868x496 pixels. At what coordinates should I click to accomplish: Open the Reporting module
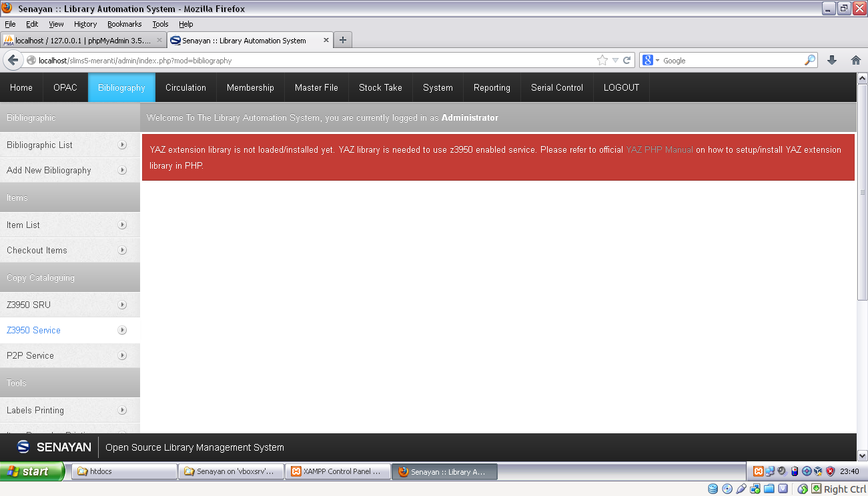(x=492, y=87)
